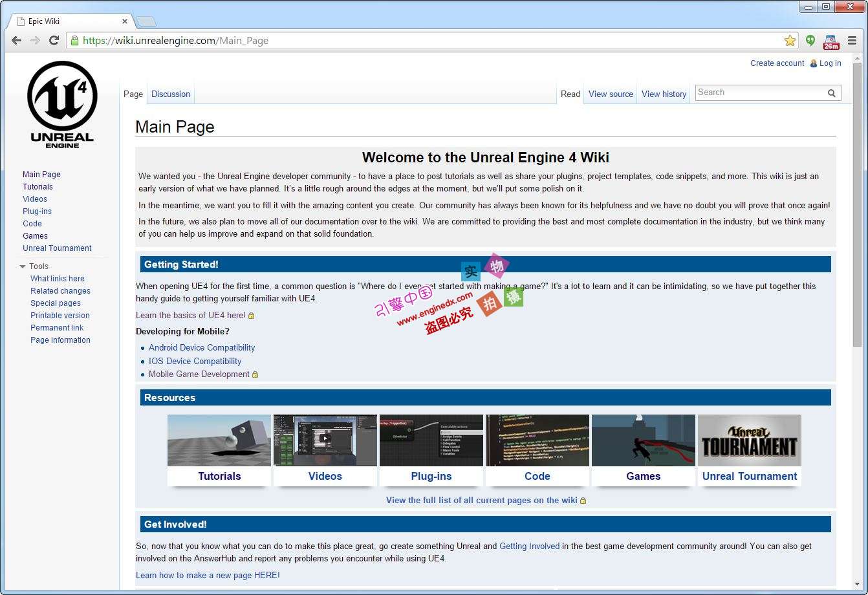
Task: Click Code label under Resources
Action: click(x=537, y=477)
